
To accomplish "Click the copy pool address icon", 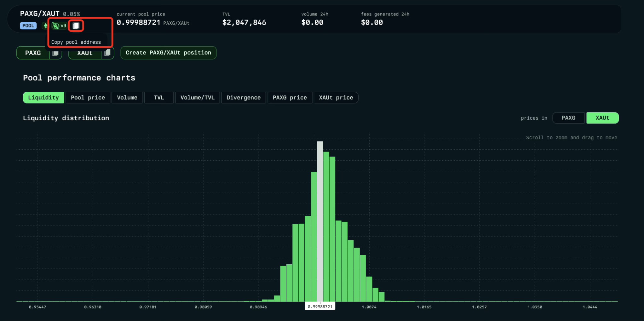I will click(76, 26).
